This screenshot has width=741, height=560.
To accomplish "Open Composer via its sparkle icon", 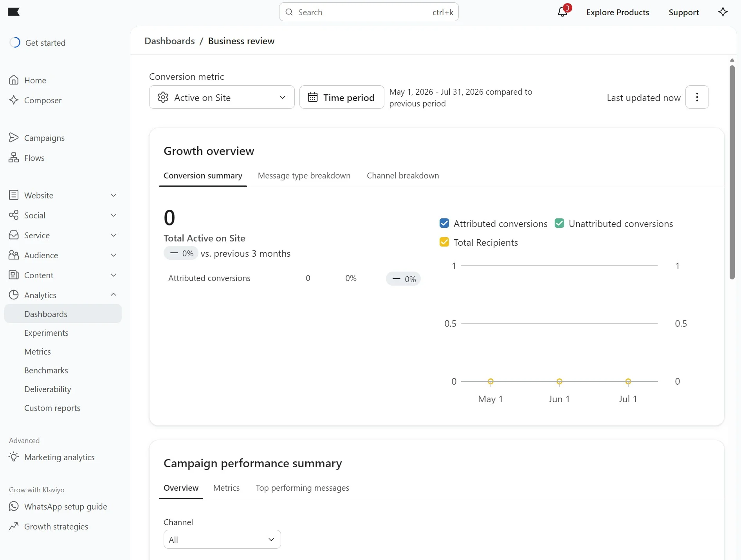I will [14, 100].
